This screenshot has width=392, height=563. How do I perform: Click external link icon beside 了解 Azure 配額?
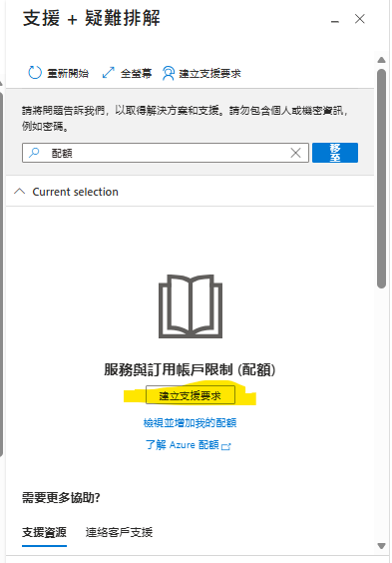click(226, 446)
